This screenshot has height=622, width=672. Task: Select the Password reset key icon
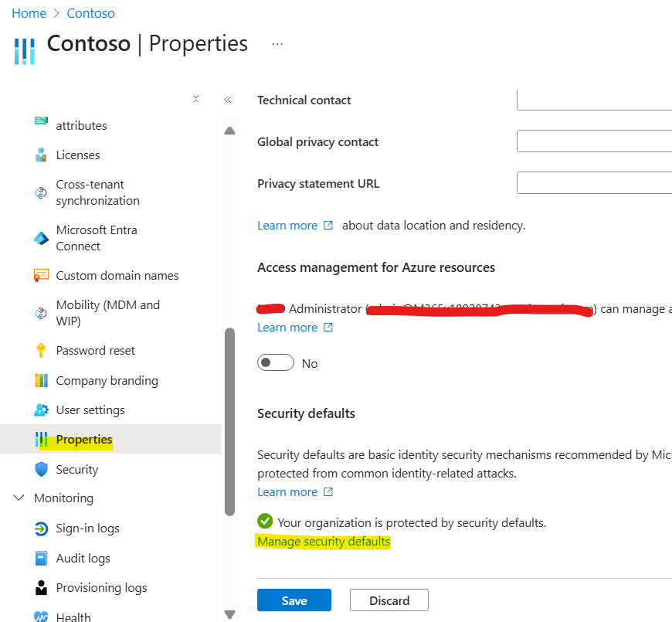42,350
